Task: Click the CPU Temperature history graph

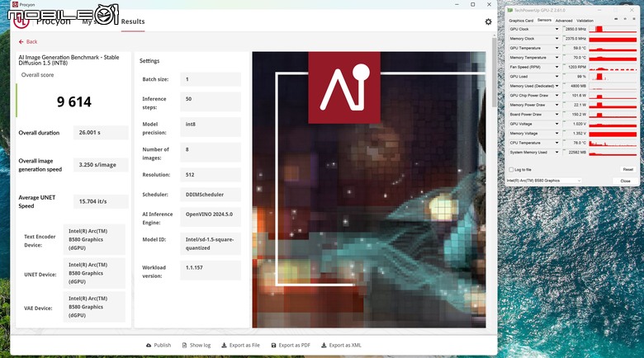Action: 613,143
